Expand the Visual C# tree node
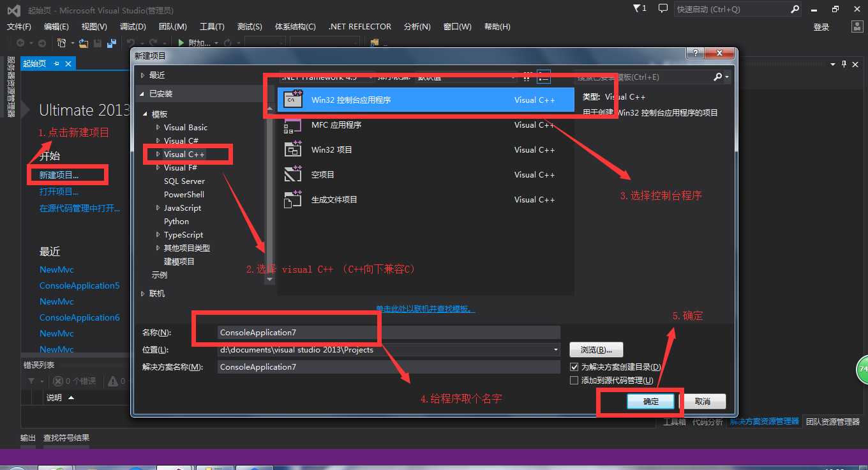Viewport: 868px width, 470px height. [x=158, y=140]
